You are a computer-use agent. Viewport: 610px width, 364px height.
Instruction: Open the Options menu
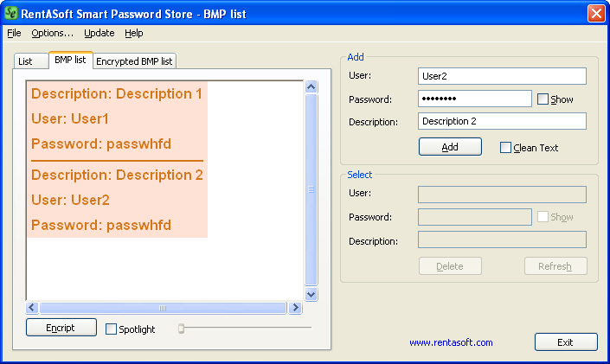click(52, 33)
